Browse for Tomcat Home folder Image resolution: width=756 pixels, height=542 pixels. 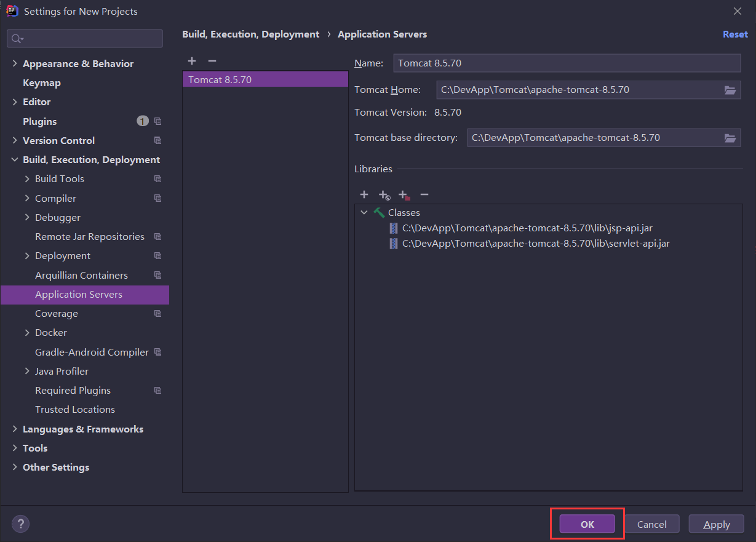[x=730, y=90]
